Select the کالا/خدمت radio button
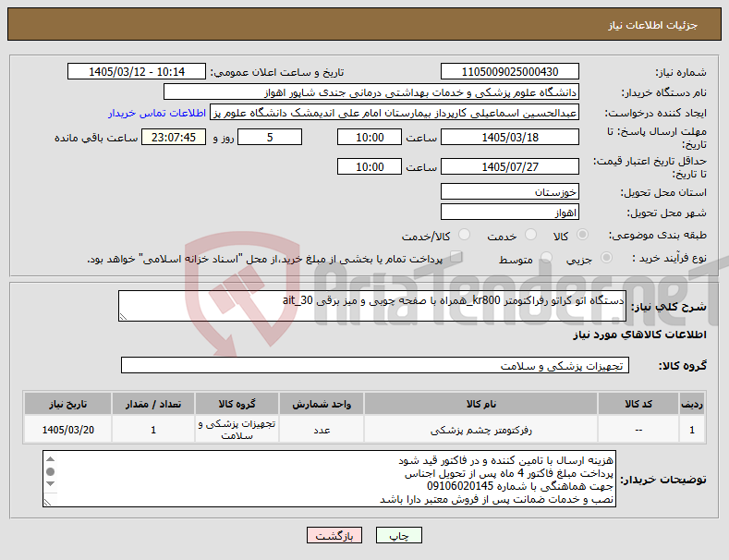This screenshot has height=560, width=729. [464, 235]
